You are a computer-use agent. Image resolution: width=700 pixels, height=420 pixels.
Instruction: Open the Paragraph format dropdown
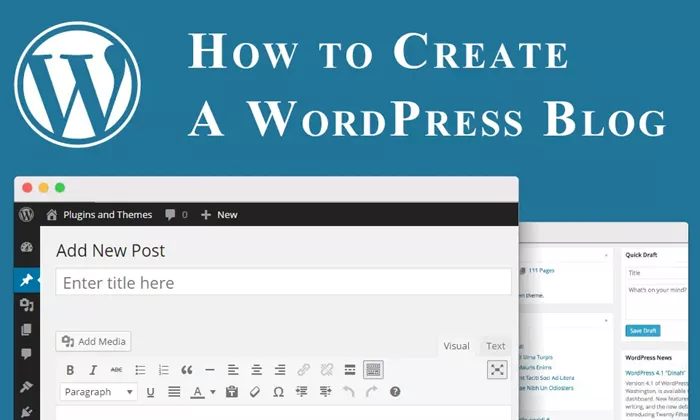pos(98,392)
